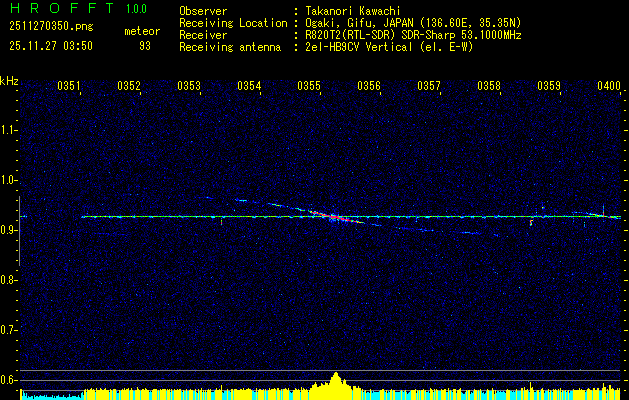Viewport: 629px width, 400px height.
Task: Click the 0.7 kHz frequency label
Action: [x=8, y=330]
